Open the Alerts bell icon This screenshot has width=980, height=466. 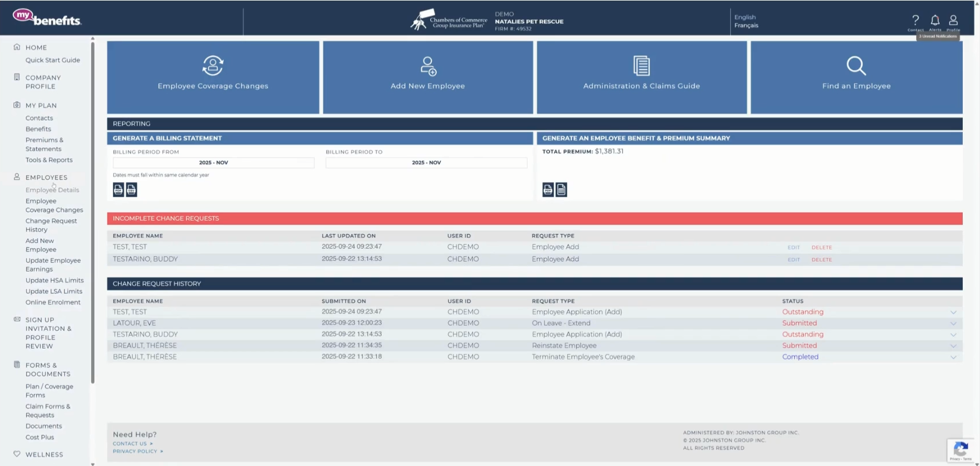click(x=935, y=21)
